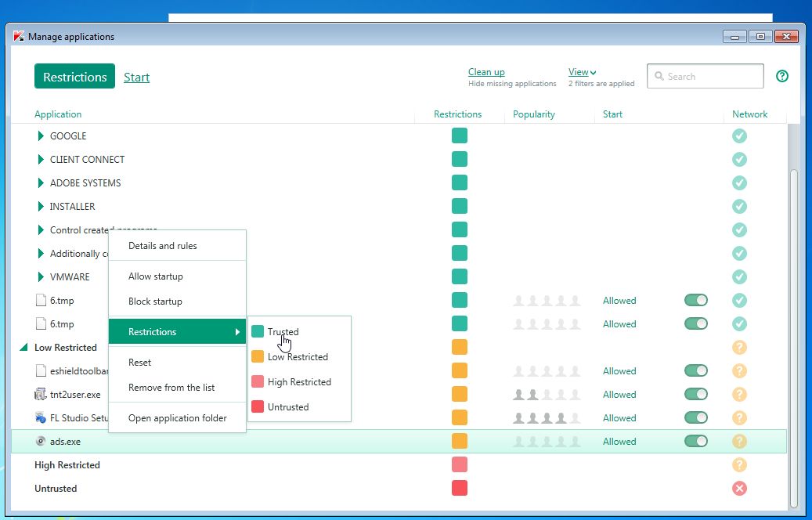This screenshot has width=812, height=520.
Task: Click the popularity rating of FL Studio Setup
Action: tap(547, 418)
